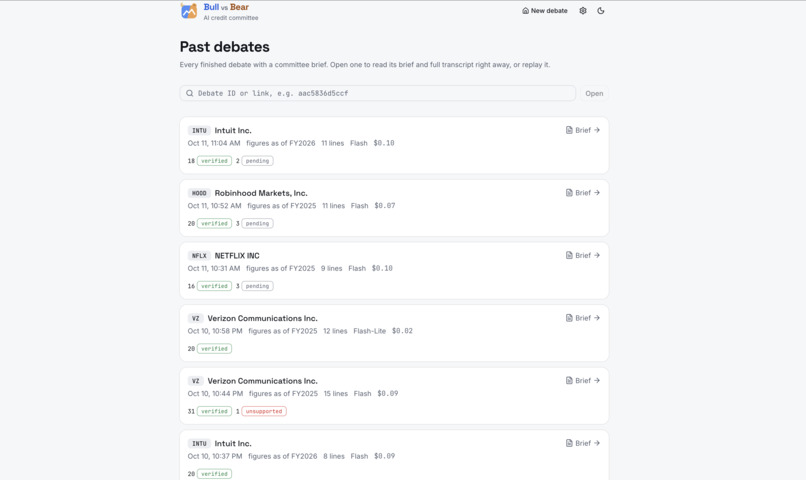Select NETFLIX INC title

[x=237, y=256]
